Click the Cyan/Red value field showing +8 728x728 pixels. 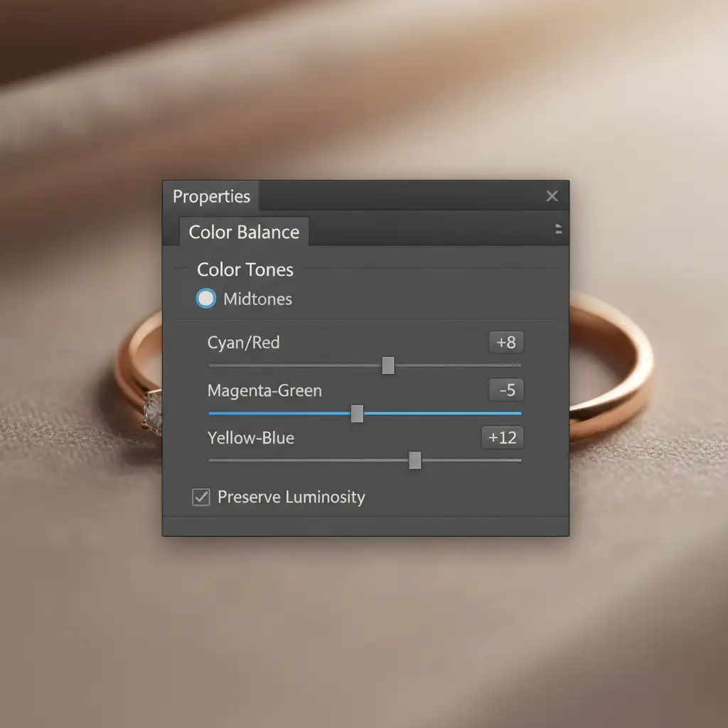coord(505,343)
